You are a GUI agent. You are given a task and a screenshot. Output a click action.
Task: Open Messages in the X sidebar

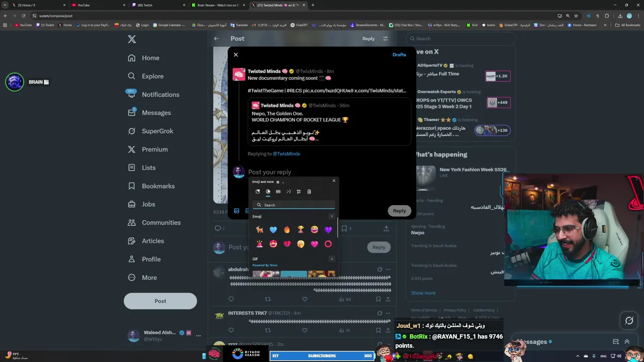click(149, 113)
